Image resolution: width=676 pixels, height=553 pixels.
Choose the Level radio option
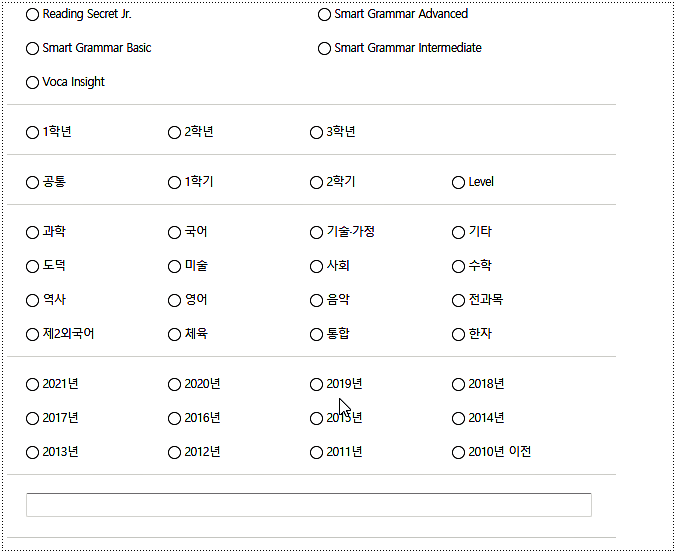pyautogui.click(x=459, y=183)
